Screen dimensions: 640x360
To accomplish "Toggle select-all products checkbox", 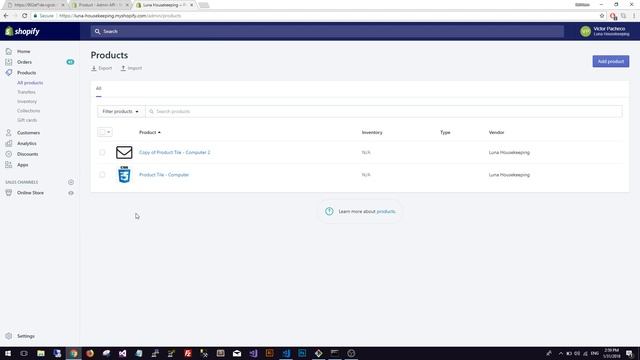I will [x=102, y=132].
